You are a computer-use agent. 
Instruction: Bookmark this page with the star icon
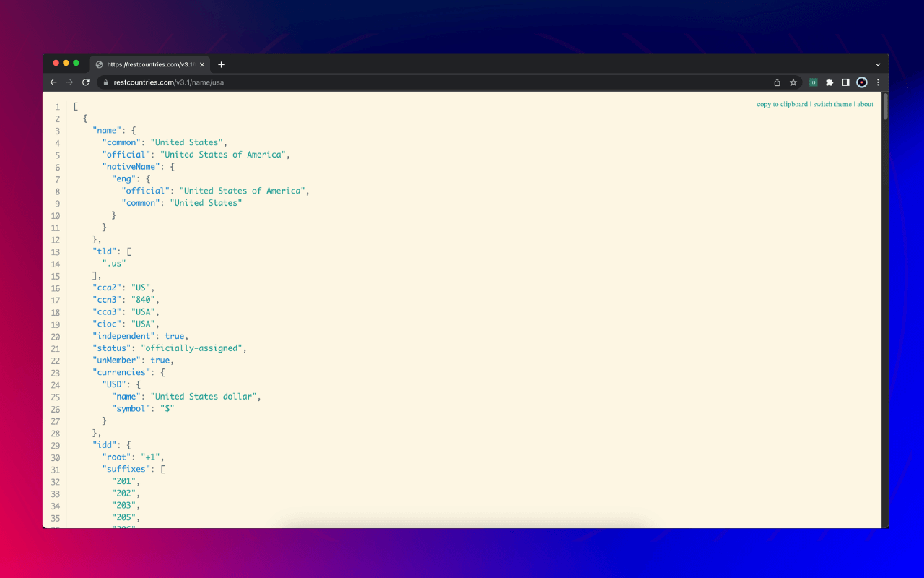point(793,82)
